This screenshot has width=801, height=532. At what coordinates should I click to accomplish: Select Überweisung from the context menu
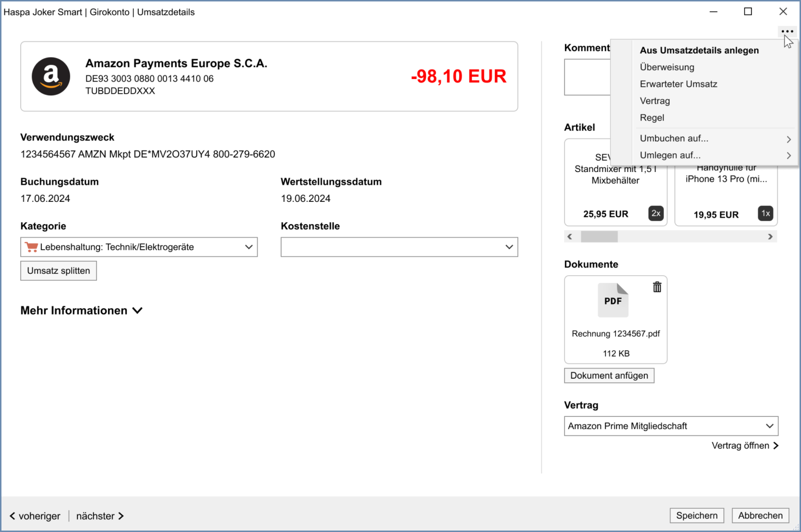tap(667, 67)
